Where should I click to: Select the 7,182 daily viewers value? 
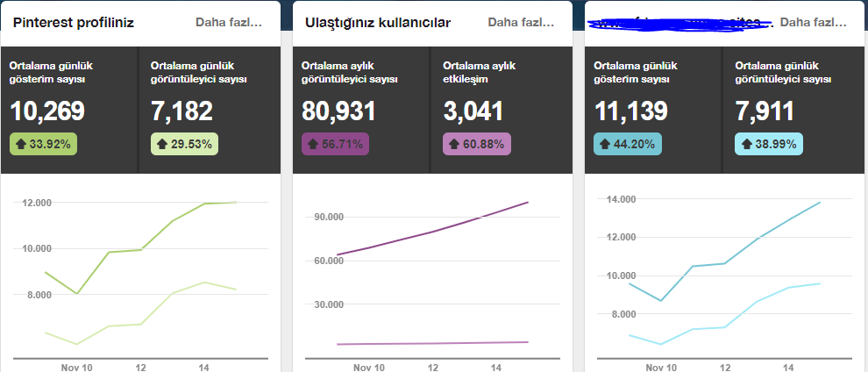tap(181, 111)
